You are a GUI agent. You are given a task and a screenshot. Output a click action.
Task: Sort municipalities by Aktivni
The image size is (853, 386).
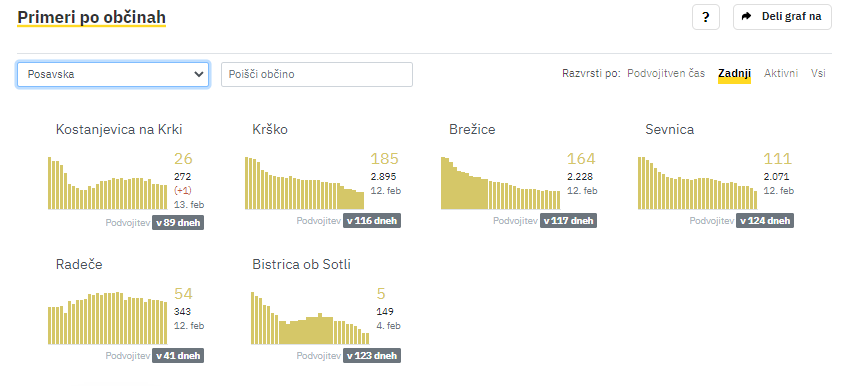[x=781, y=73]
